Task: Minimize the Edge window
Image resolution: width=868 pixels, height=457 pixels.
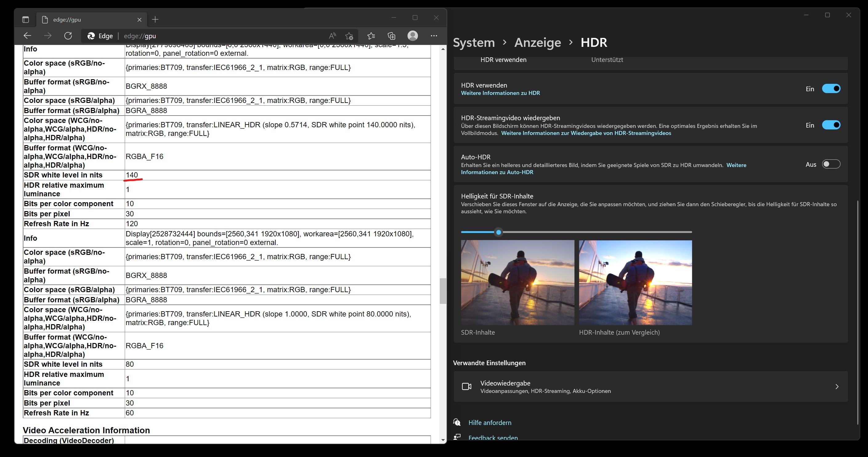Action: [394, 18]
